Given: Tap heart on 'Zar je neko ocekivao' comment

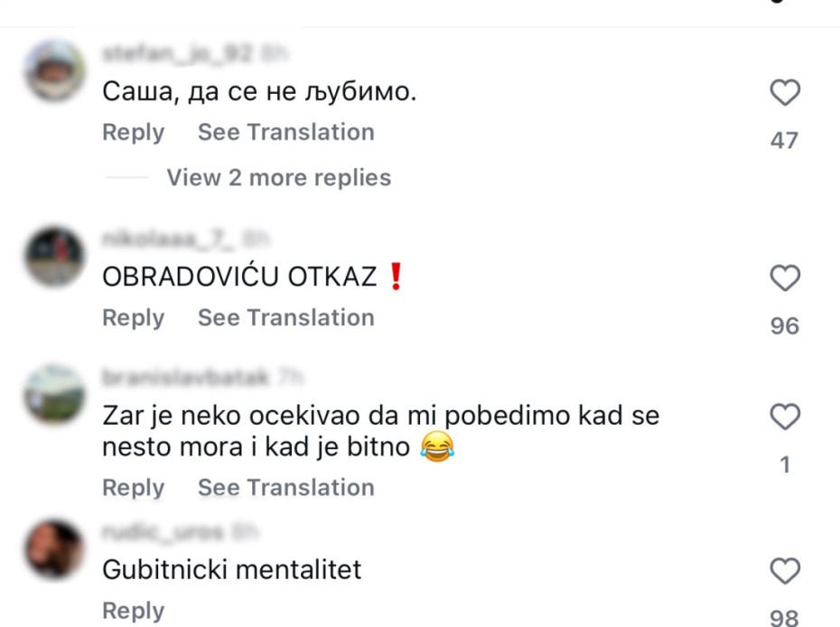Looking at the screenshot, I should [x=785, y=417].
